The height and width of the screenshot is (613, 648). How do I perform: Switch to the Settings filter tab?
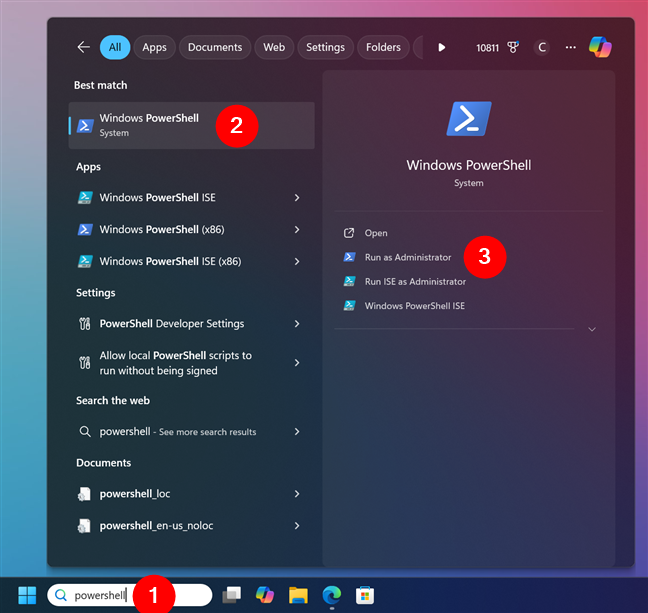[325, 47]
